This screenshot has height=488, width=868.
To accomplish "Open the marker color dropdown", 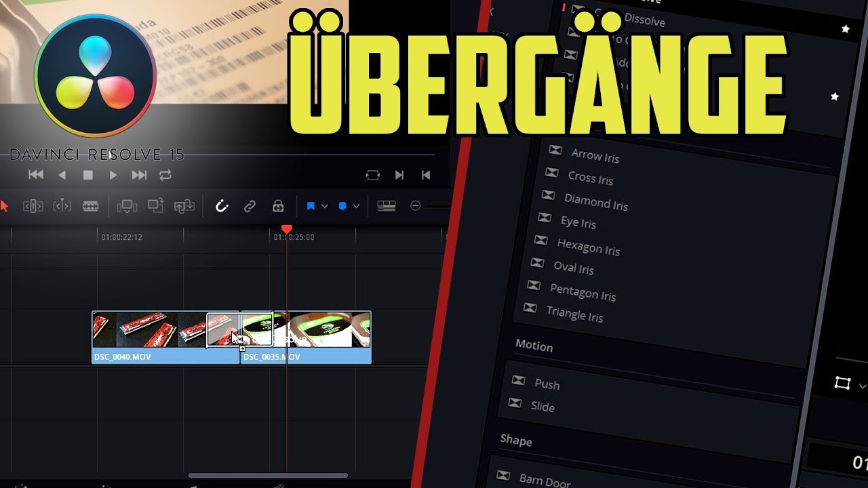I will tap(356, 206).
